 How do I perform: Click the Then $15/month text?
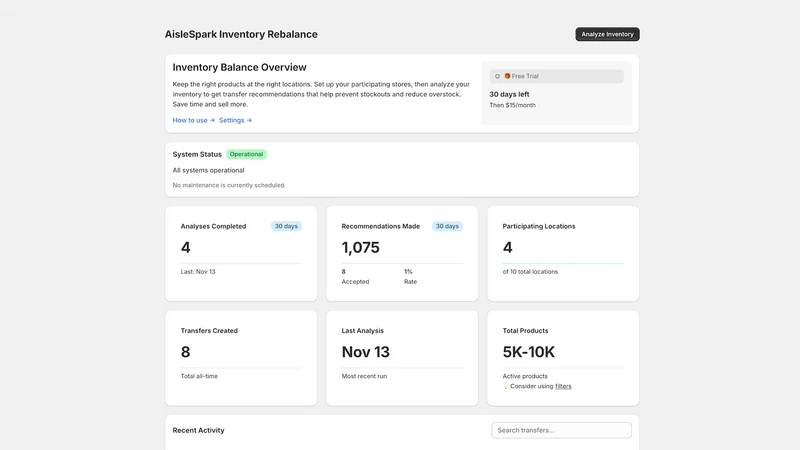click(512, 105)
